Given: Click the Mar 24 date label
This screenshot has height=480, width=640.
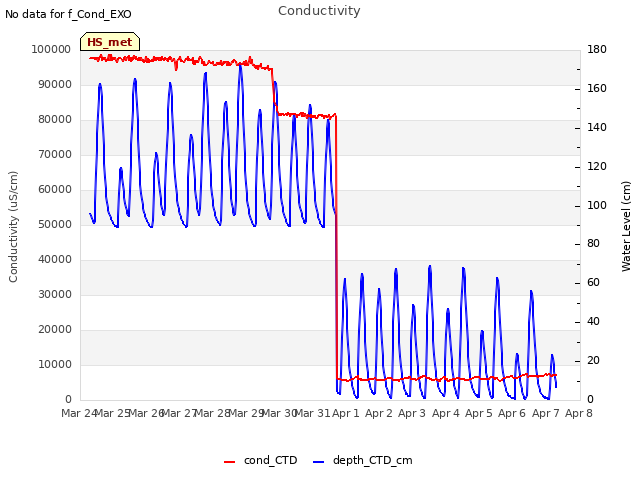Looking at the screenshot, I should (x=79, y=413).
